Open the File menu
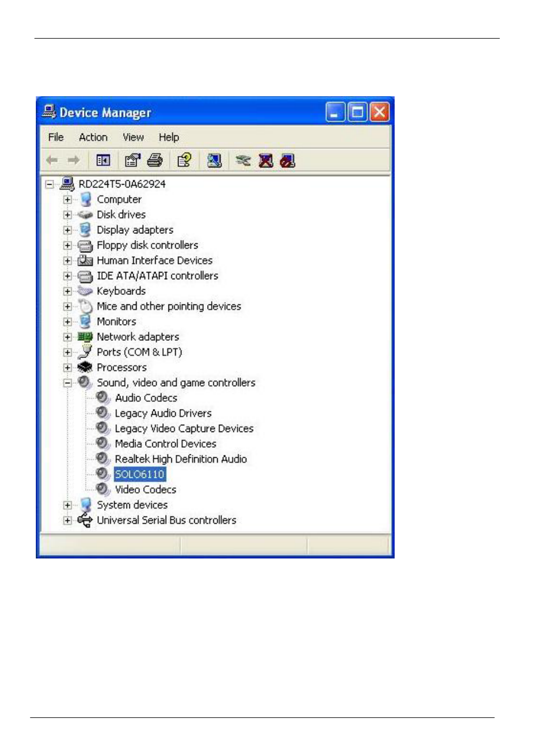 pos(55,137)
